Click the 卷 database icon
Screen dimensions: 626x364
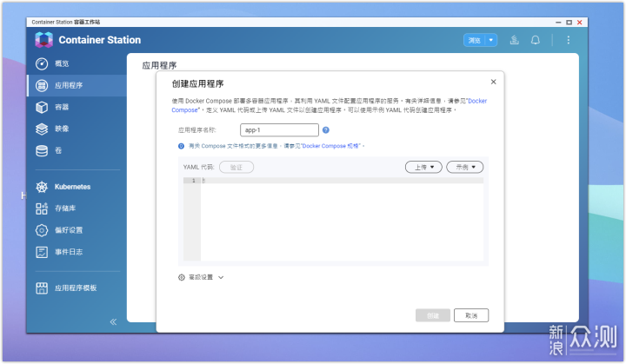[42, 150]
